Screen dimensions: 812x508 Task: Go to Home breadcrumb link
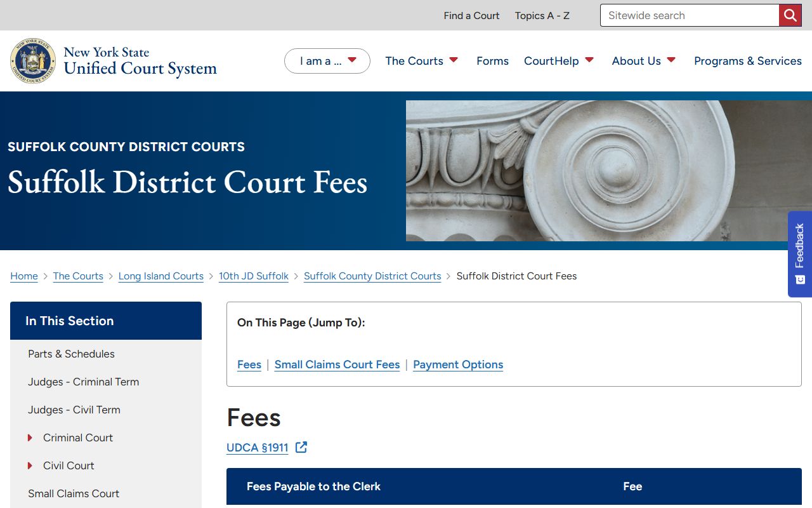(x=24, y=276)
